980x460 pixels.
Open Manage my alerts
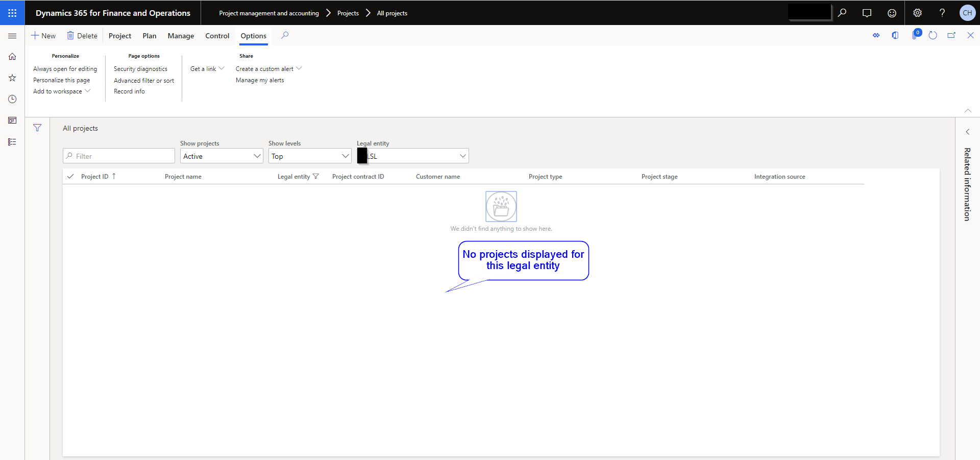click(x=260, y=80)
